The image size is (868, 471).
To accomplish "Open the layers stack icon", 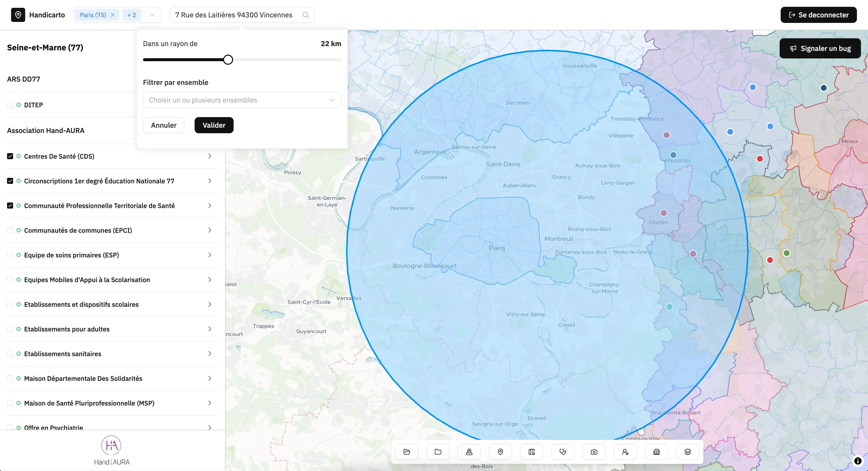I will click(x=688, y=452).
